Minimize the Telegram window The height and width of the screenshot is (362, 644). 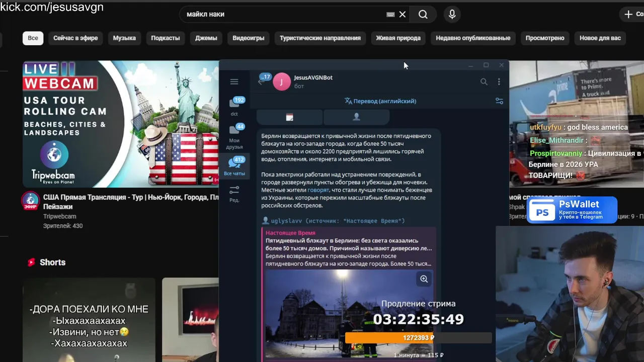tap(470, 65)
